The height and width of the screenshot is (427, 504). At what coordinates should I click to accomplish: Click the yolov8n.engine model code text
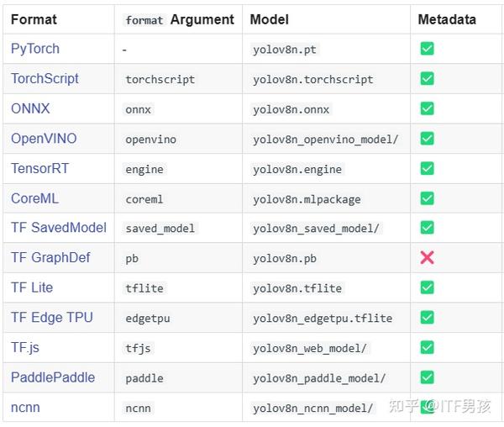coord(297,170)
